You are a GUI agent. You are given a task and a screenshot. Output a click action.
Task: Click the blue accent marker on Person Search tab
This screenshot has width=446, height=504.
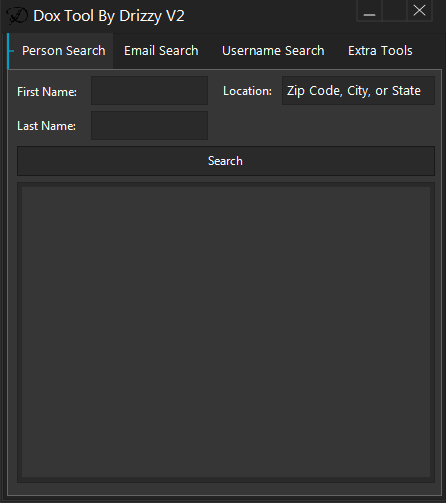(x=8, y=51)
